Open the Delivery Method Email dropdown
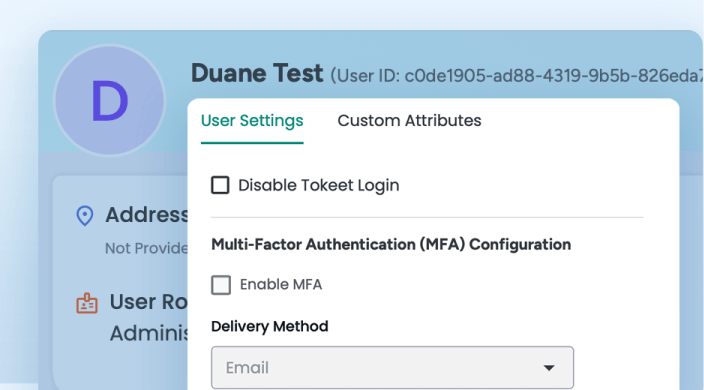704x390 pixels. click(392, 368)
